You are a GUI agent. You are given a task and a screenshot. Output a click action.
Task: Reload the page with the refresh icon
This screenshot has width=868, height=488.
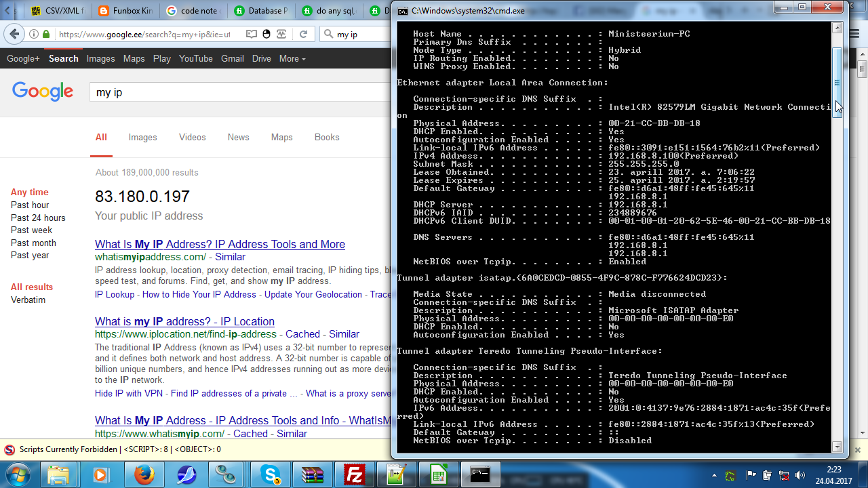(x=303, y=34)
